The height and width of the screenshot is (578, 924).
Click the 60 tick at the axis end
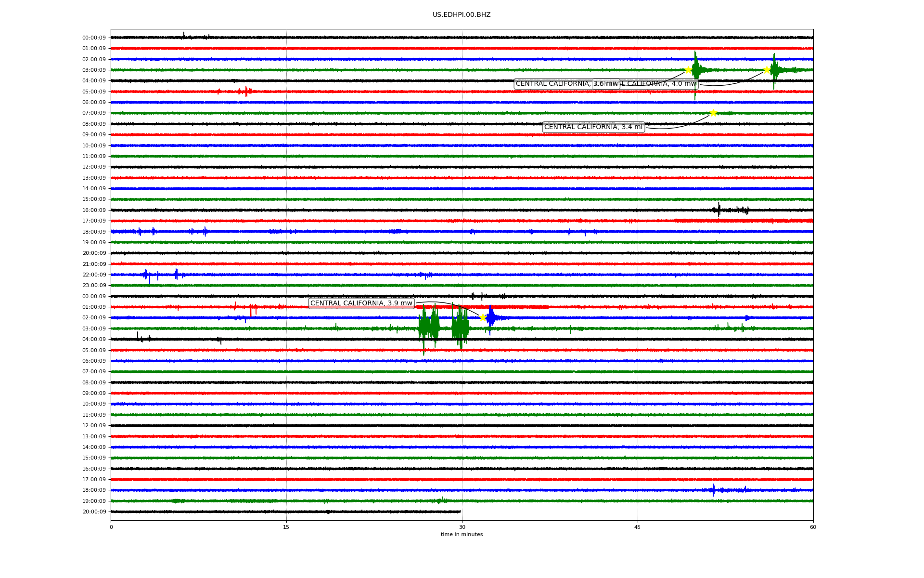(813, 527)
